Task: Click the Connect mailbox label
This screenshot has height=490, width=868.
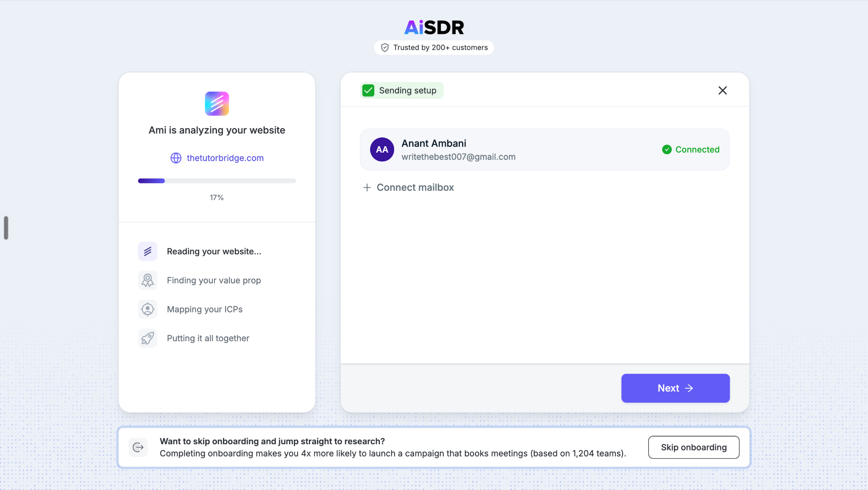Action: (415, 187)
